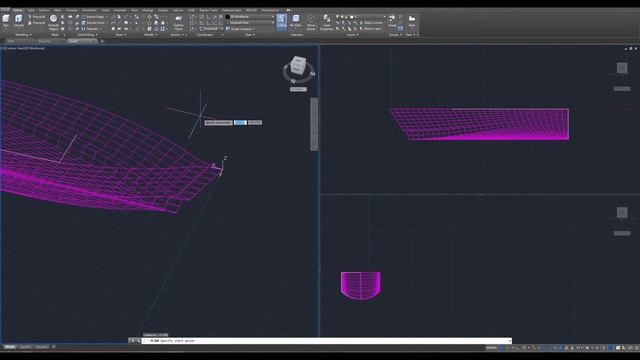Screen dimensions: 640x360
Task: Switch to the Solid ribbon tab
Action: (x=31, y=10)
